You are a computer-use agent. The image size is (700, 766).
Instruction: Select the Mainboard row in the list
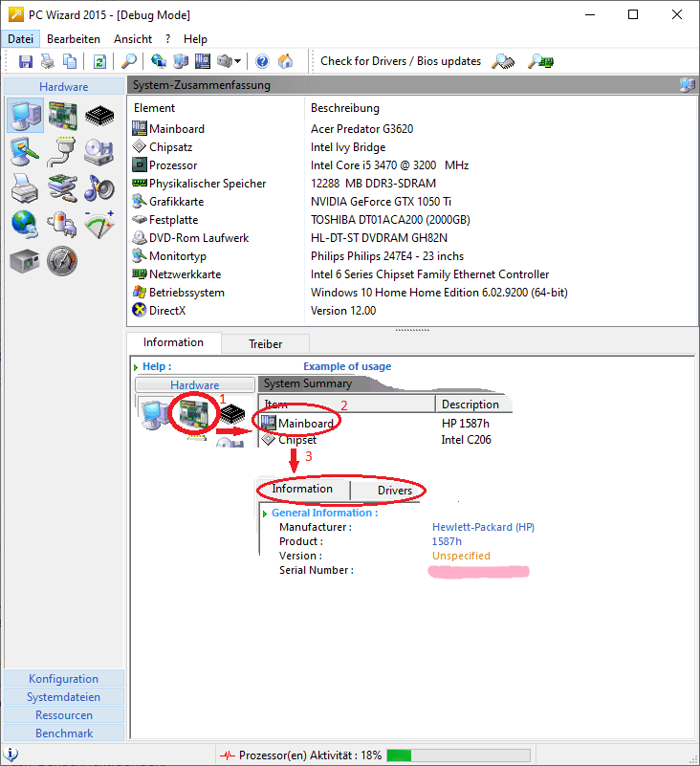412,129
